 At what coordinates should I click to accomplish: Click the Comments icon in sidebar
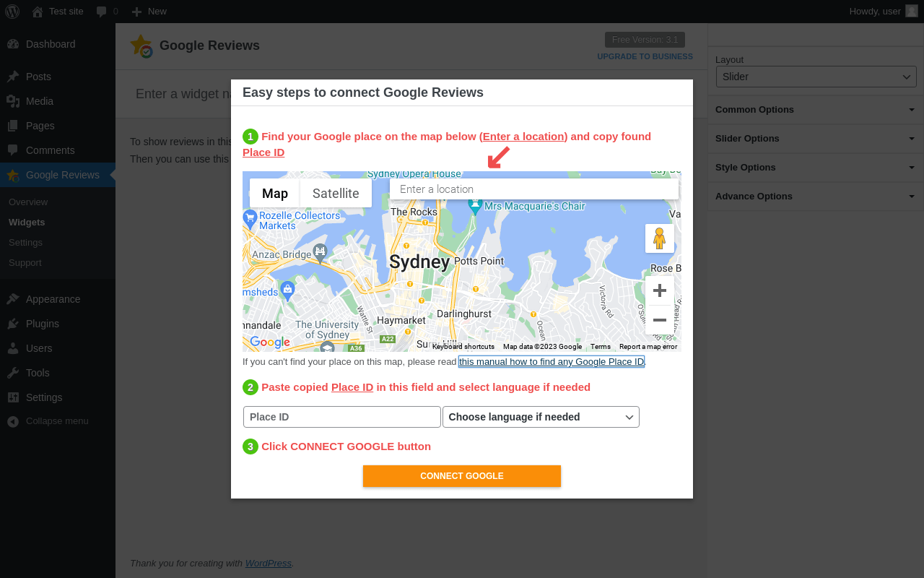(x=13, y=150)
